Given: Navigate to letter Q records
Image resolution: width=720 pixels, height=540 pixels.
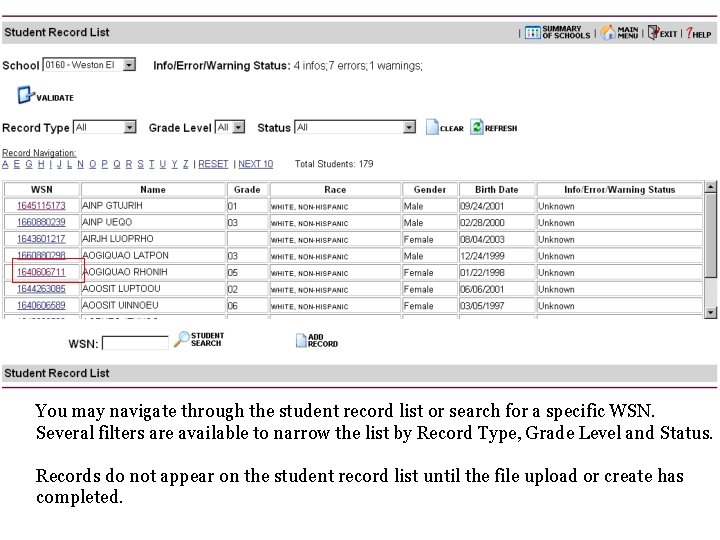Looking at the screenshot, I should point(117,164).
